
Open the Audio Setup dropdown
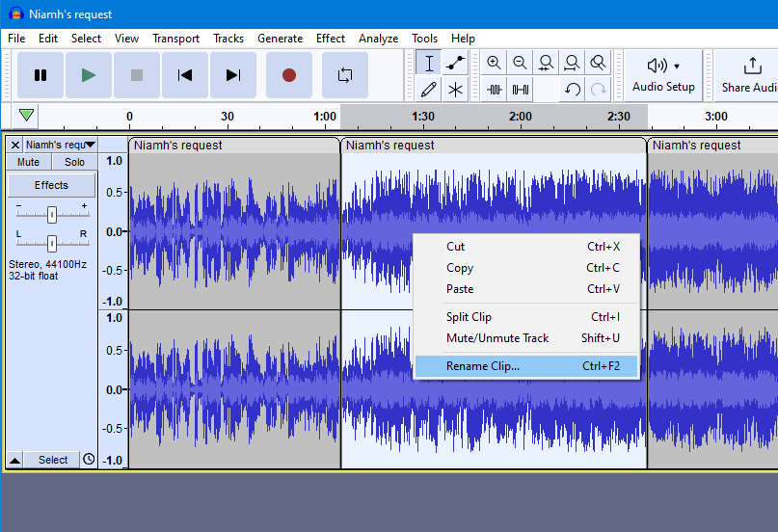pyautogui.click(x=663, y=75)
